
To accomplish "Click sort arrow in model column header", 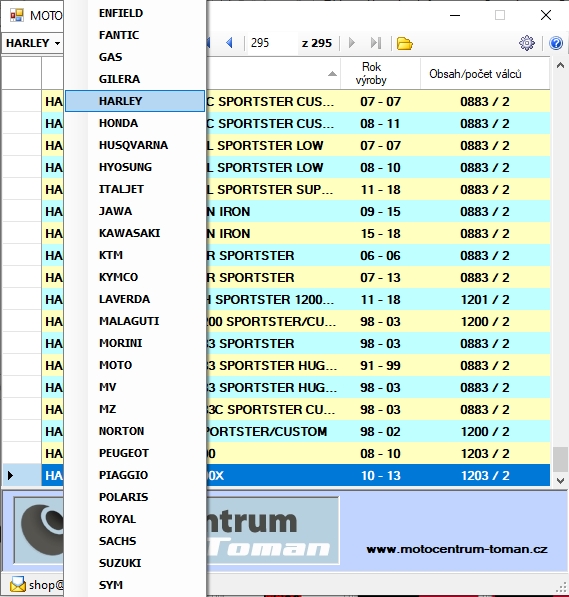I will point(332,74).
